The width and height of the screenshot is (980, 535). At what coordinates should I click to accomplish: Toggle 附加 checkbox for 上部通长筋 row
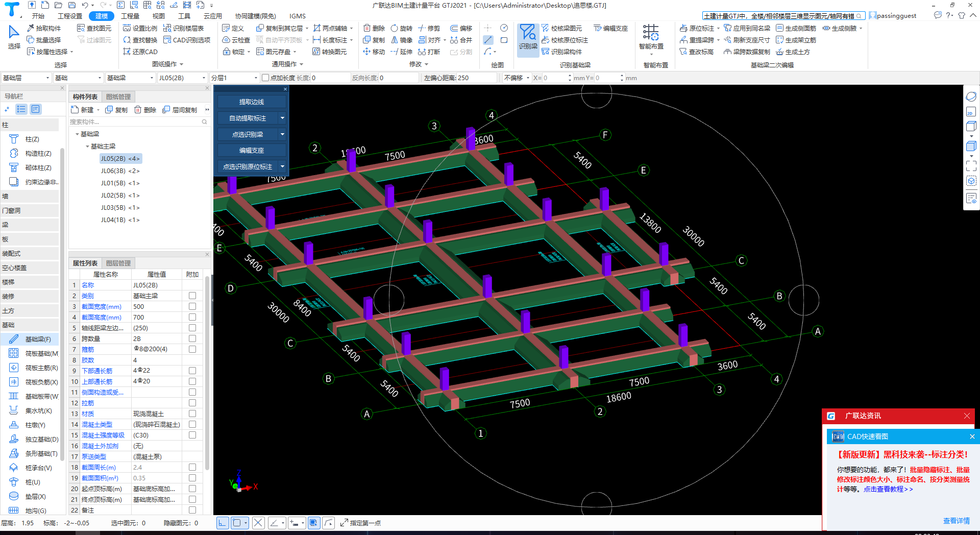pyautogui.click(x=192, y=381)
